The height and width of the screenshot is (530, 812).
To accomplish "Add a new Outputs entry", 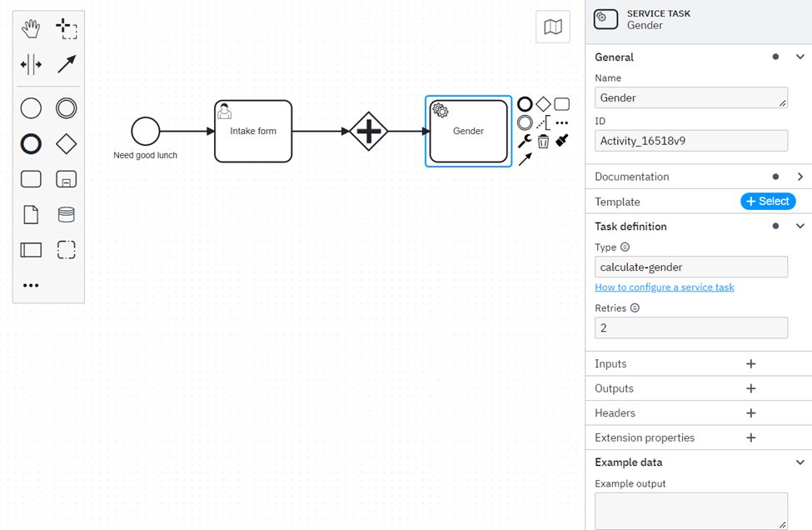I will click(x=751, y=388).
